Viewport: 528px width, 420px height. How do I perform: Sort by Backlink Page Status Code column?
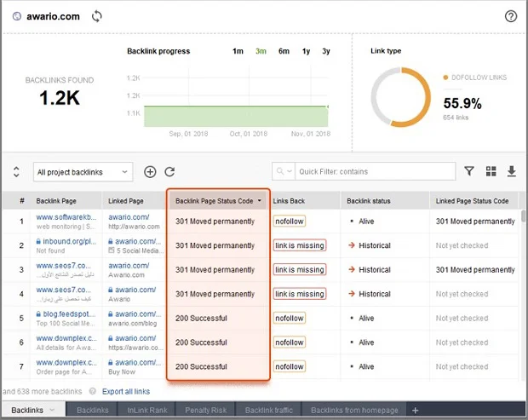(x=218, y=201)
